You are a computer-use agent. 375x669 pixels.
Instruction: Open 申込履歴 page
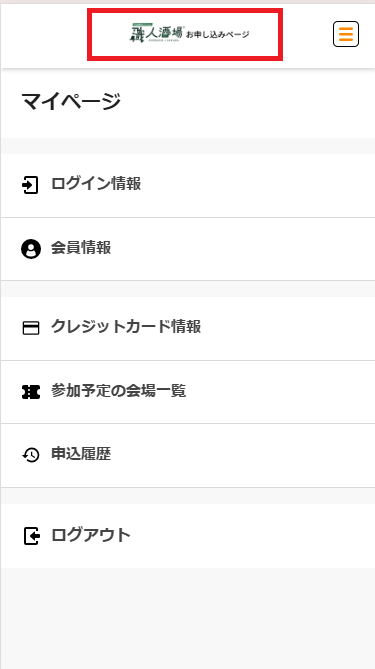pyautogui.click(x=188, y=455)
